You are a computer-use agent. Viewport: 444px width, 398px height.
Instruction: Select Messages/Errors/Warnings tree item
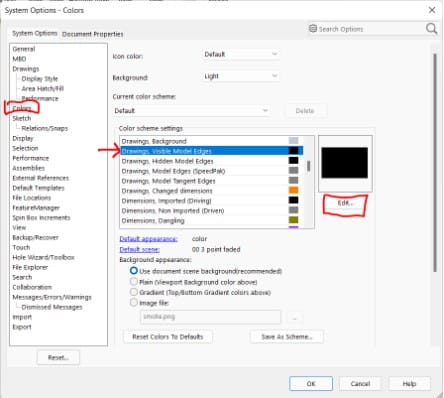click(52, 297)
